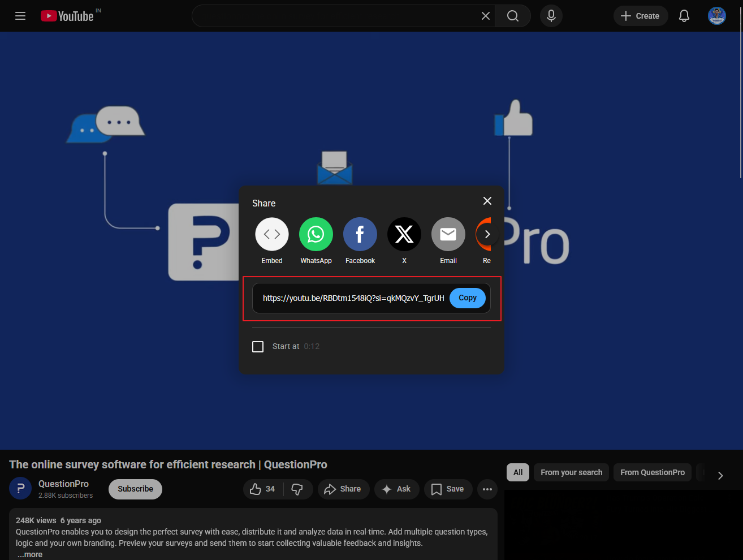The height and width of the screenshot is (560, 743).
Task: Go to YouTube home via logo
Action: click(67, 16)
